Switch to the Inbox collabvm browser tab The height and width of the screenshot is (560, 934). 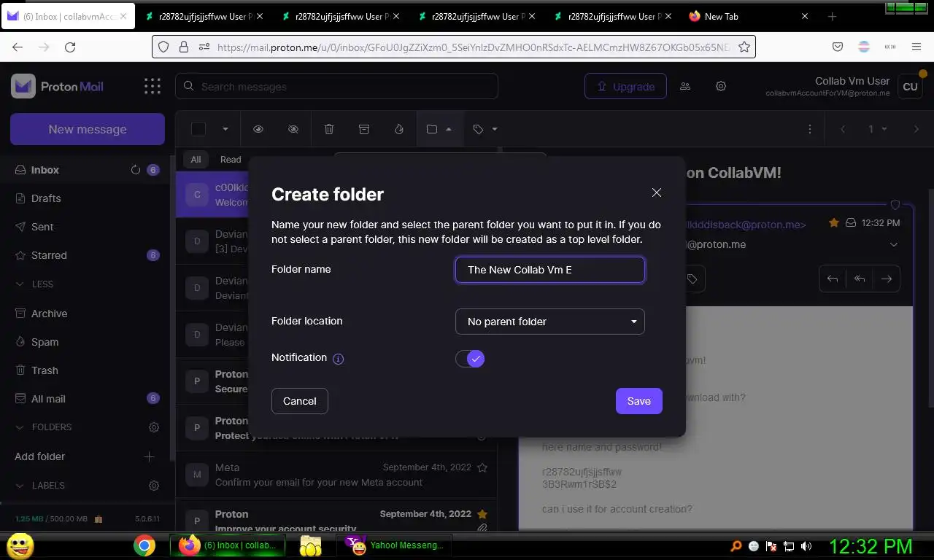click(x=68, y=16)
